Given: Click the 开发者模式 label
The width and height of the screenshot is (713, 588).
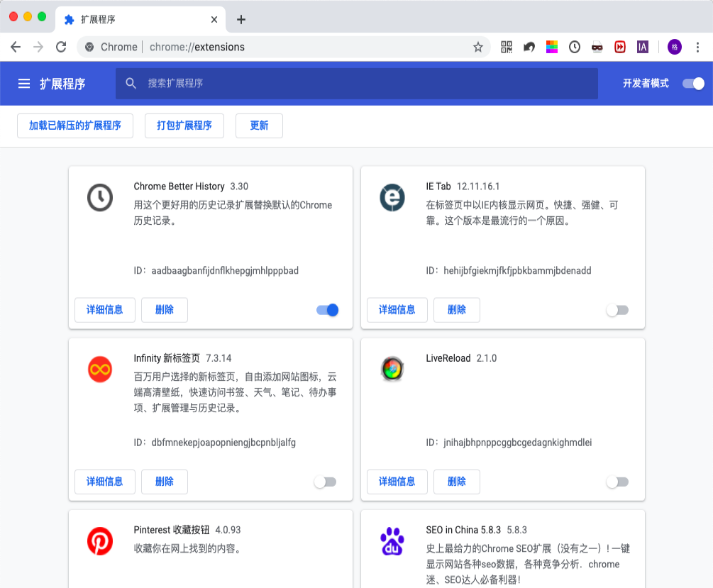Looking at the screenshot, I should point(646,83).
